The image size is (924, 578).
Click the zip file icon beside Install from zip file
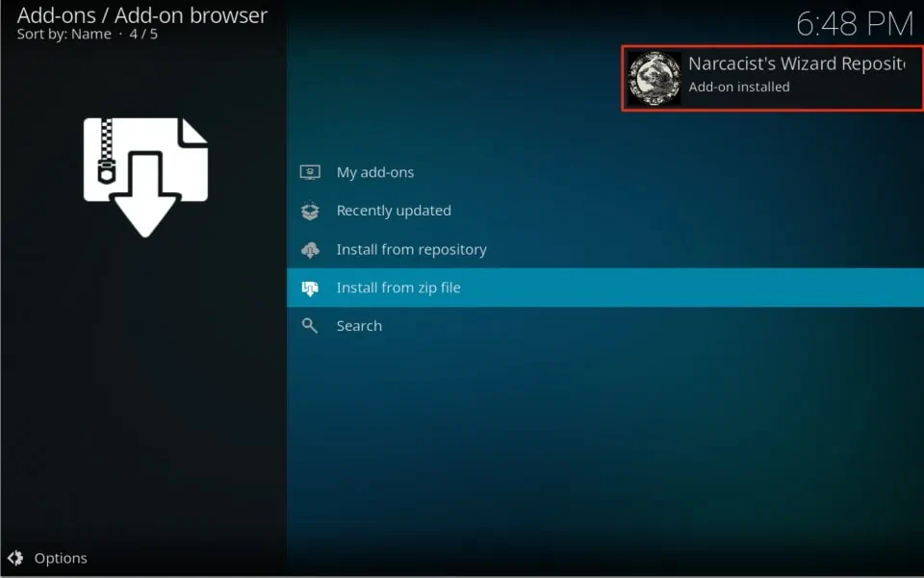click(x=310, y=287)
